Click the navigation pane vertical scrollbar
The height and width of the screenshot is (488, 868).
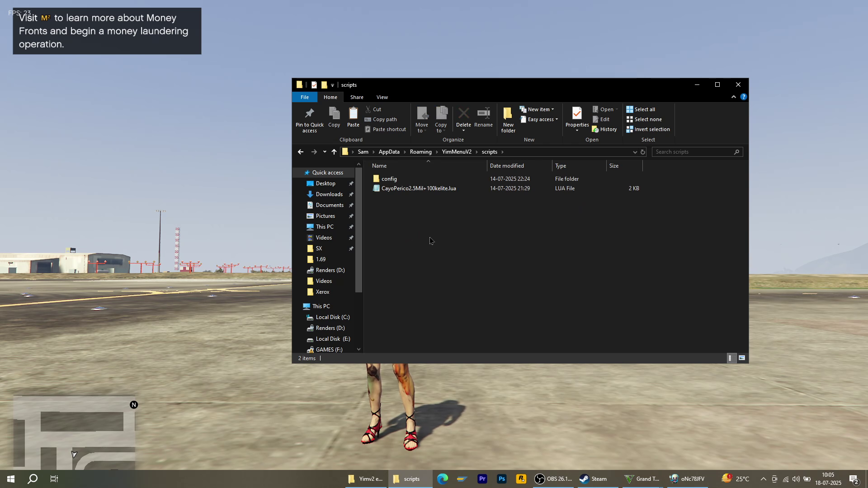tap(359, 230)
